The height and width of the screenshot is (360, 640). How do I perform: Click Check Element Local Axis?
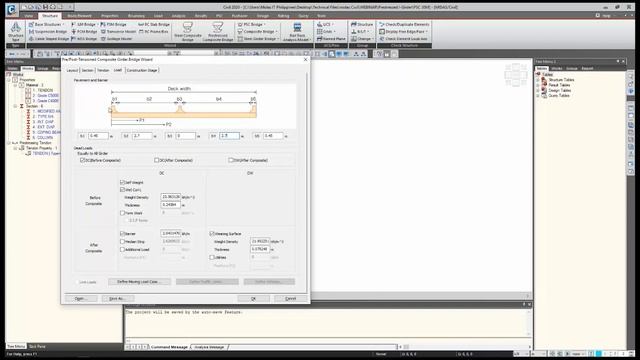[403, 39]
